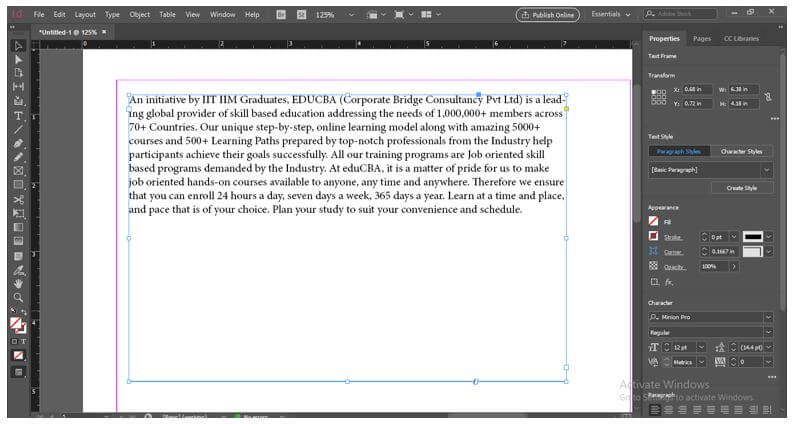Select the Eyedropper tool
Screen dimensions: 799x424
coord(18,270)
